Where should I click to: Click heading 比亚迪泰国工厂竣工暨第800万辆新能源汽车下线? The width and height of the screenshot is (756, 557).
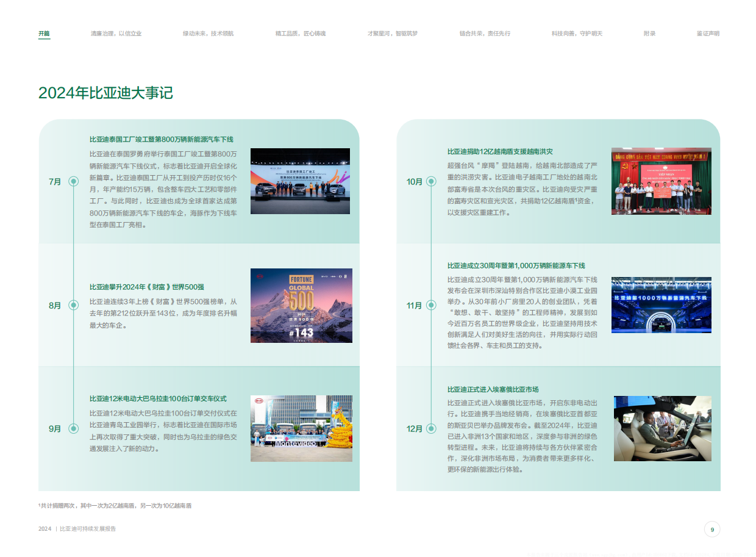[x=161, y=140]
